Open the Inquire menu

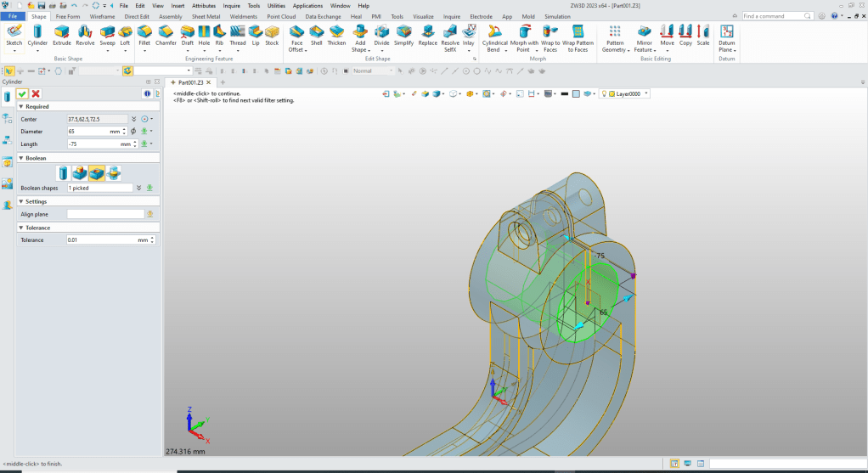[231, 5]
